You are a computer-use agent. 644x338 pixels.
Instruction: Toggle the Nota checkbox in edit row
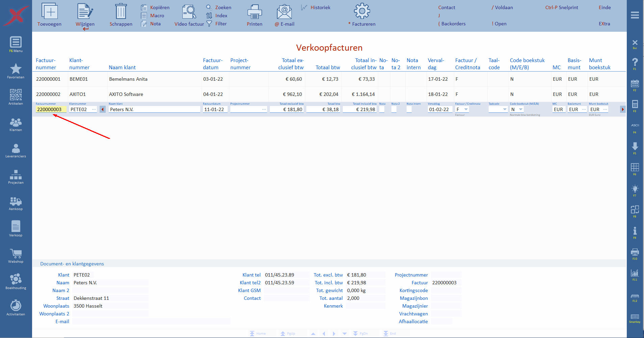[382, 109]
